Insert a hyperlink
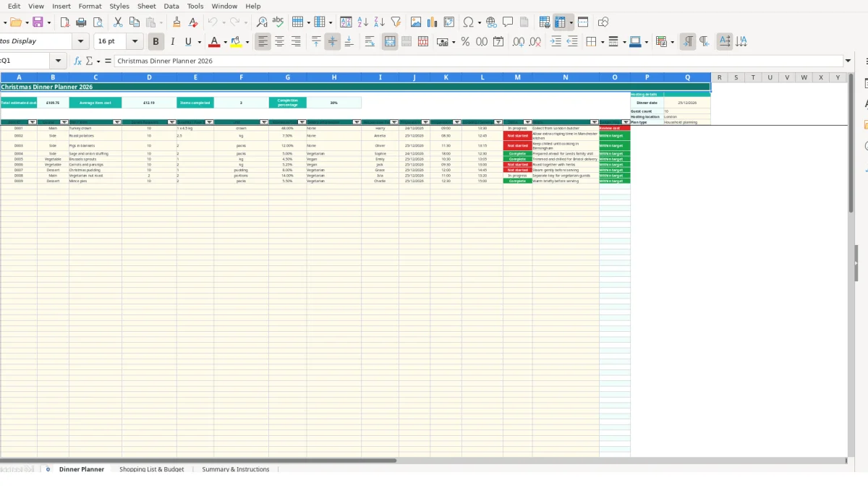 (491, 22)
